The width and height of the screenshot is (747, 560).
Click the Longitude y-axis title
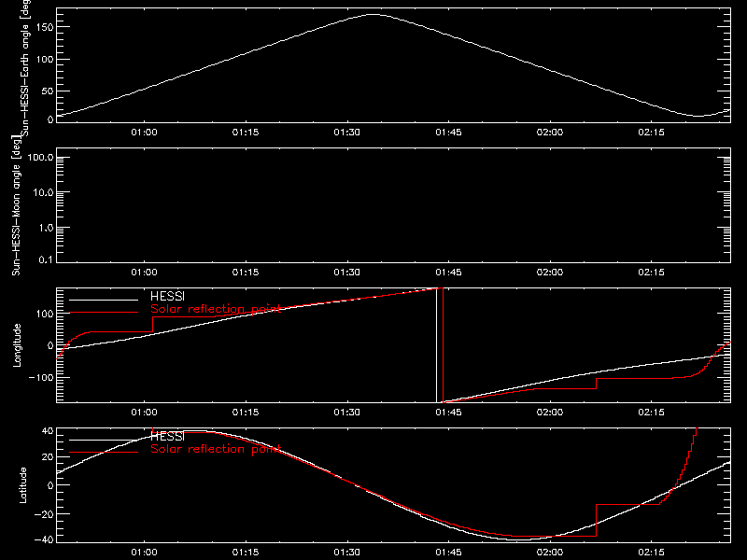coord(17,345)
